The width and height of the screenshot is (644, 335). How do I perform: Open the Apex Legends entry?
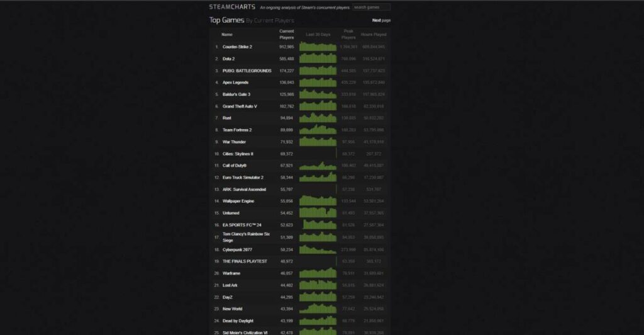click(x=236, y=82)
